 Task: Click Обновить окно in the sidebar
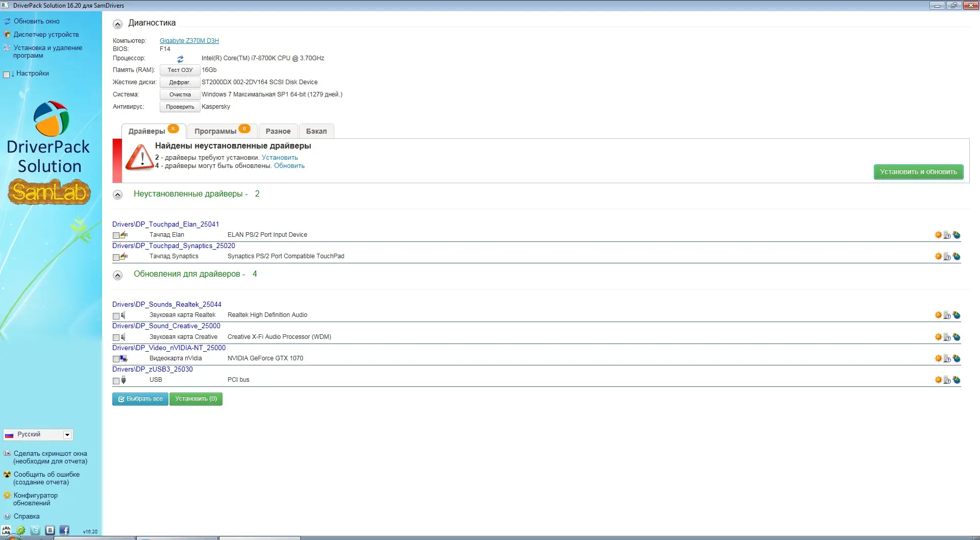point(36,21)
